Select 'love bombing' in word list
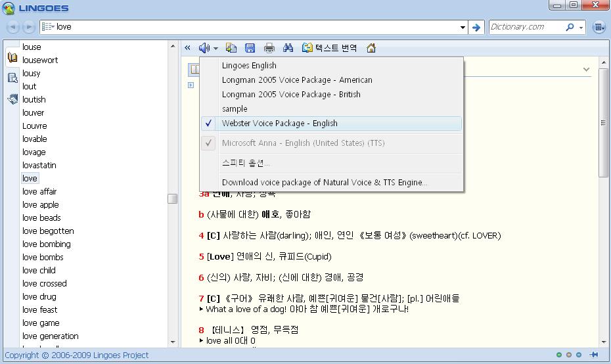611x364 pixels. pyautogui.click(x=47, y=244)
